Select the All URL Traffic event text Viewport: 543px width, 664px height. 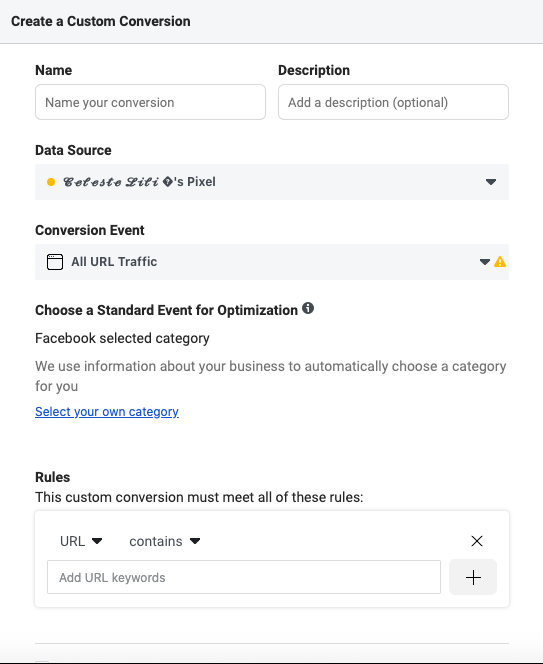[x=114, y=262]
